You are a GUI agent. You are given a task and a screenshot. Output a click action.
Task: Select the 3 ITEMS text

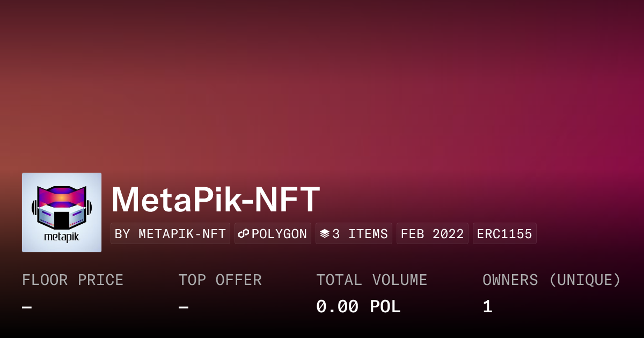360,234
